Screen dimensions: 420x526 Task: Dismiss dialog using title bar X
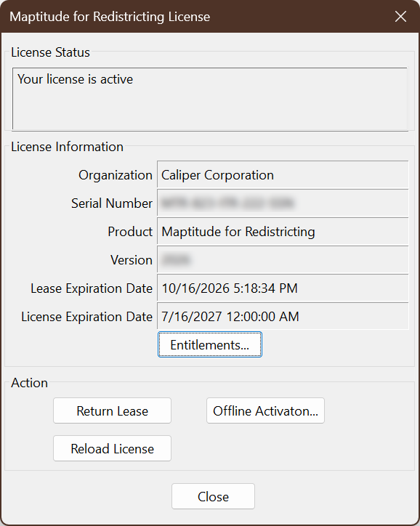tap(400, 17)
